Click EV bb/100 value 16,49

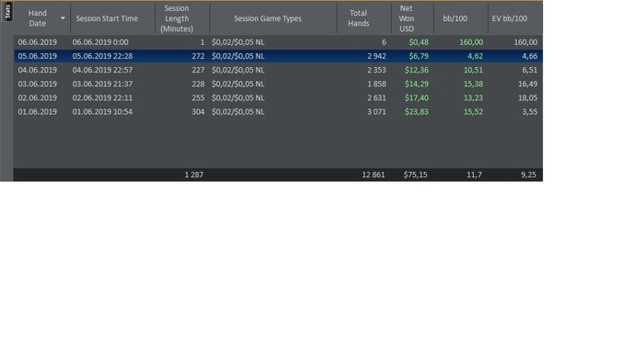coord(527,84)
